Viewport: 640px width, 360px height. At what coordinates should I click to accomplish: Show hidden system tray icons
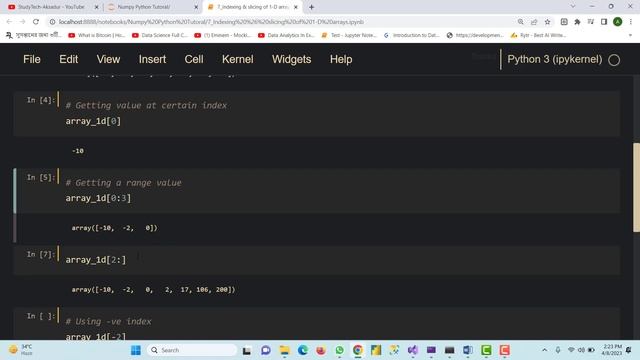[x=544, y=350]
